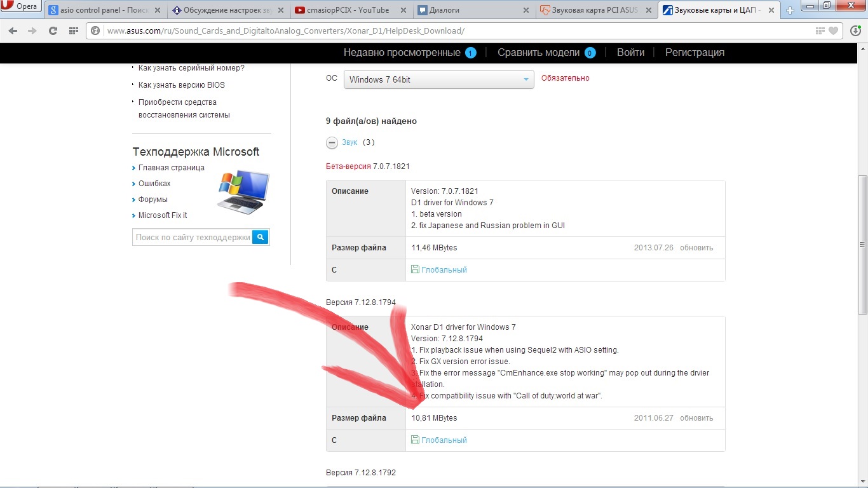Go forward using the forward arrow
Screen dimensions: 868x488
pyautogui.click(x=33, y=30)
